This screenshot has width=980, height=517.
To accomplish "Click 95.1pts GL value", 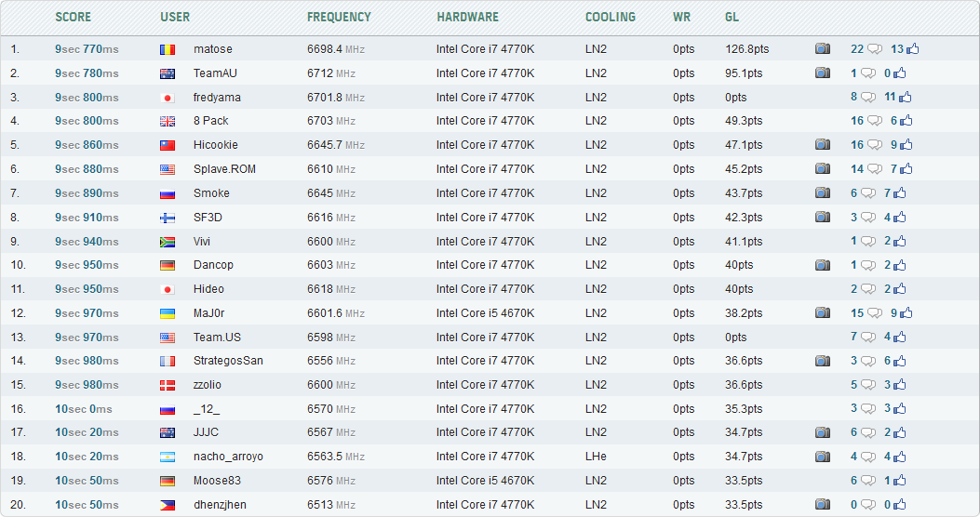I will pos(744,73).
